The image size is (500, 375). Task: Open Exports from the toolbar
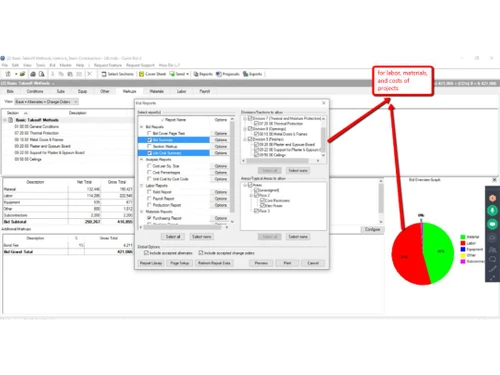[252, 74]
